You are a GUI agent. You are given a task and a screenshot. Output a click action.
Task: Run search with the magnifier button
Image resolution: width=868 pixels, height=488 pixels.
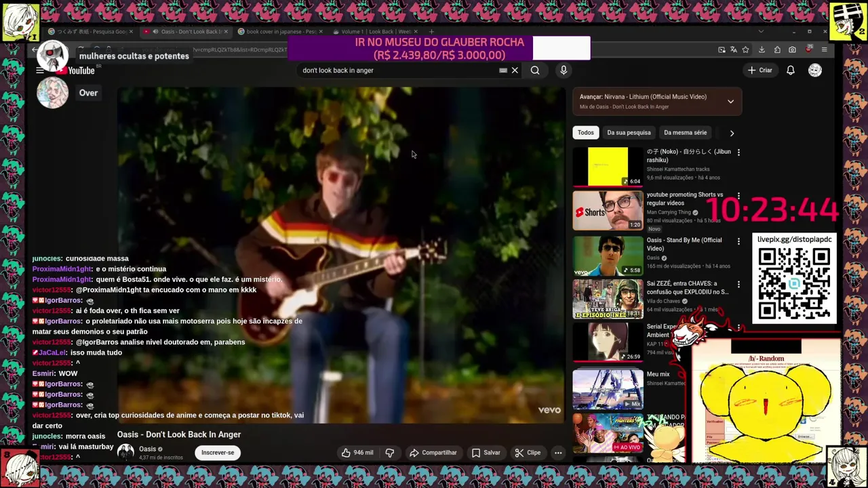(x=535, y=70)
